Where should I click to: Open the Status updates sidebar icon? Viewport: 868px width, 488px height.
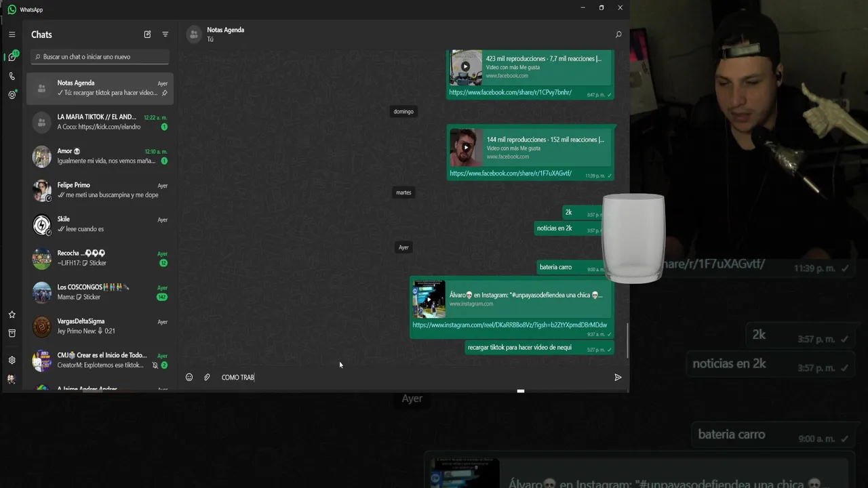point(12,95)
